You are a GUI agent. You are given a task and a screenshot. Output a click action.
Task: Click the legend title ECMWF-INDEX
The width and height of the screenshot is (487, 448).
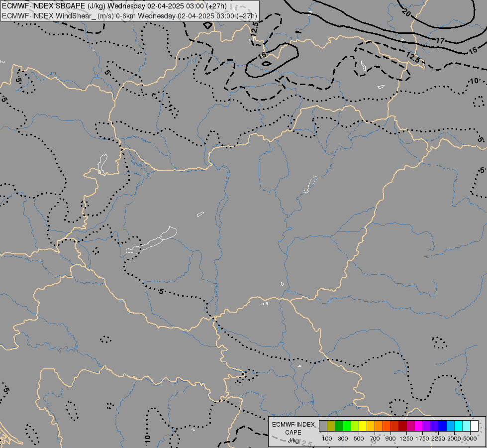(293, 425)
